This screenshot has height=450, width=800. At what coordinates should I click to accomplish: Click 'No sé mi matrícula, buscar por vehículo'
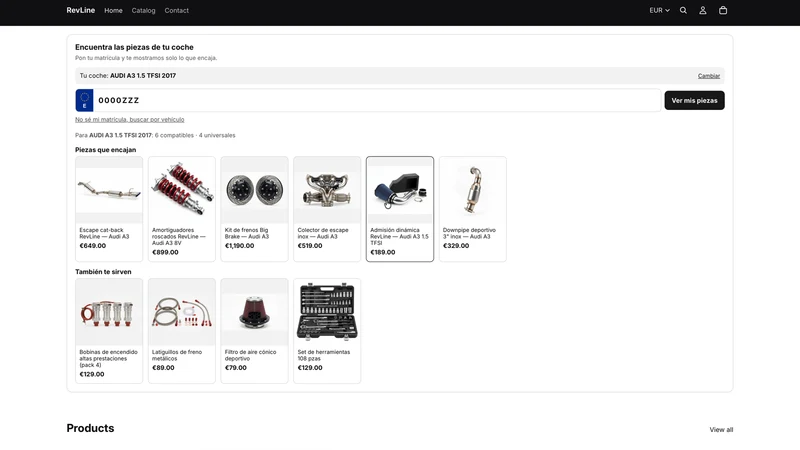pyautogui.click(x=130, y=119)
